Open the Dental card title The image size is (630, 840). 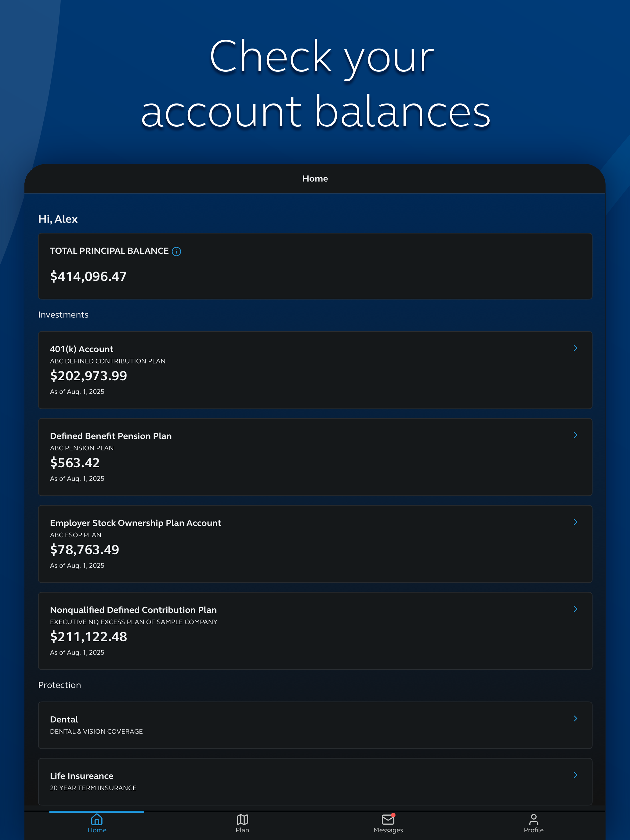click(64, 720)
